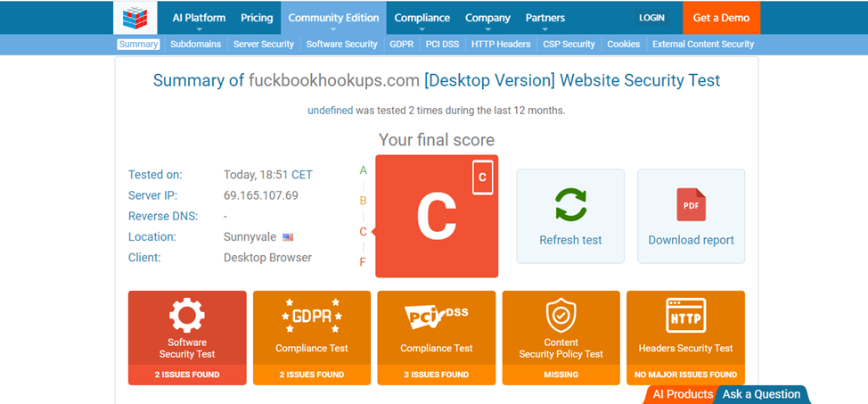Open the Company dropdown menu

[487, 18]
